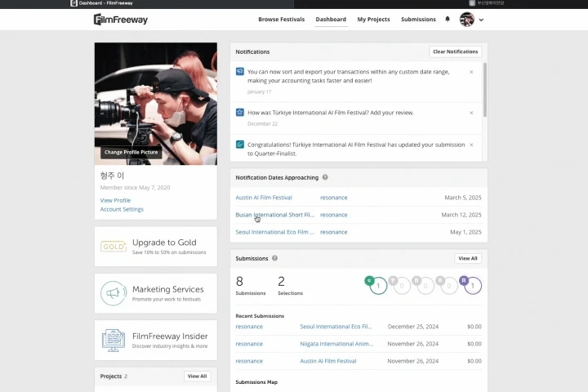The width and height of the screenshot is (588, 392).
Task: Click the 8 Submissions count
Action: coord(251,286)
